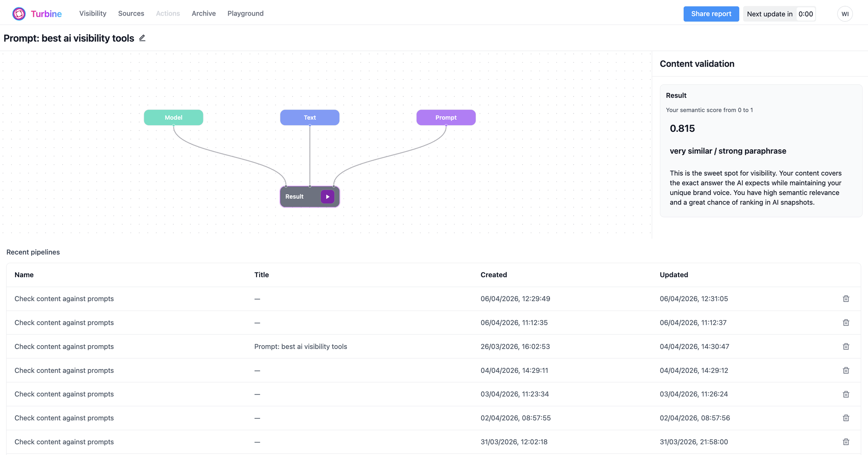Select the blue Text node
The width and height of the screenshot is (868, 455).
[x=310, y=118]
